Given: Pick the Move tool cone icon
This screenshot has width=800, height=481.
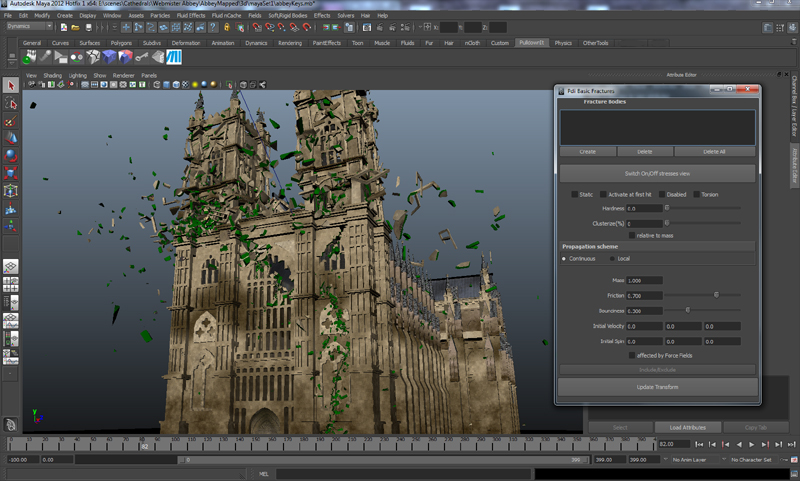Looking at the screenshot, I should (11, 138).
